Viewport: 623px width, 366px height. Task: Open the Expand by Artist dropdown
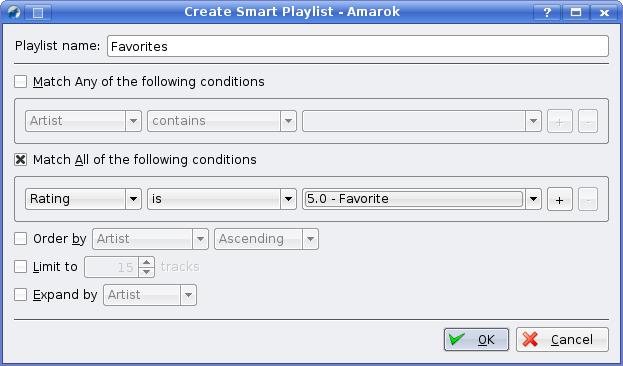pos(150,295)
